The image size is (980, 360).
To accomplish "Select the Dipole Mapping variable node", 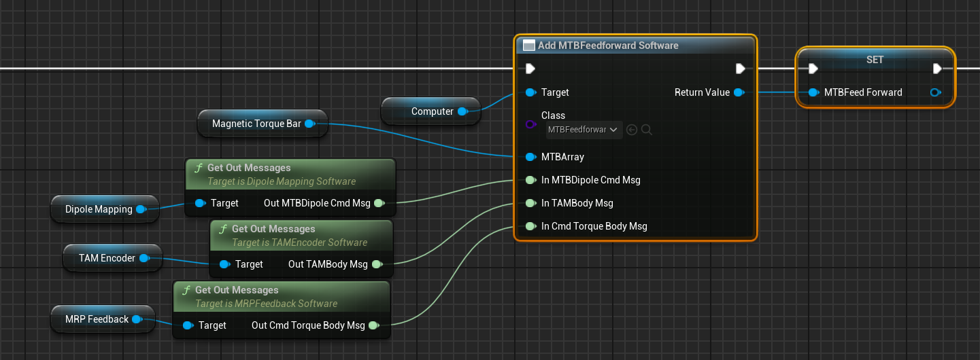I will 99,209.
